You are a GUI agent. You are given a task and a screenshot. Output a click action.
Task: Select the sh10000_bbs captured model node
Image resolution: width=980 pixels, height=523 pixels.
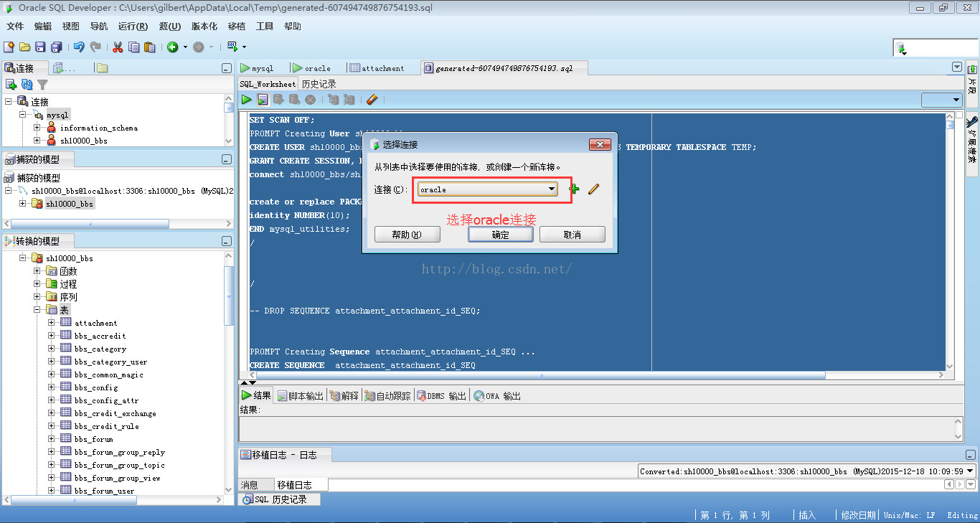tap(69, 204)
